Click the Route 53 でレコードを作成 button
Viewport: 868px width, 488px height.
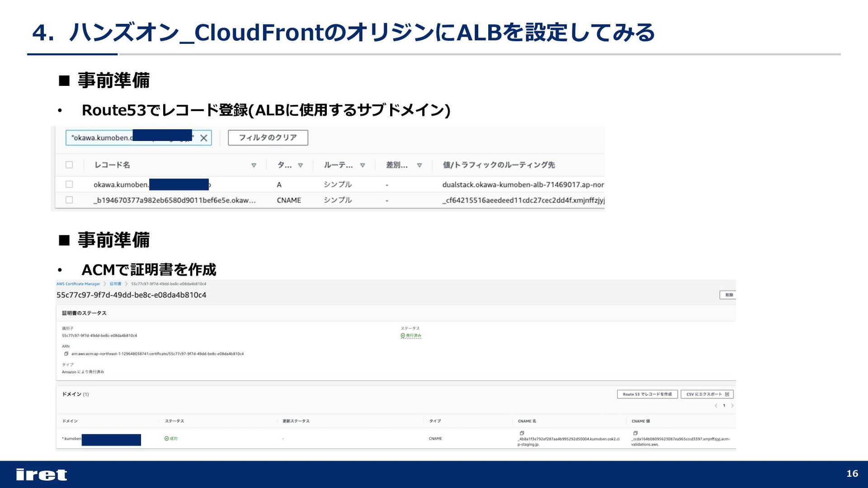coord(647,394)
